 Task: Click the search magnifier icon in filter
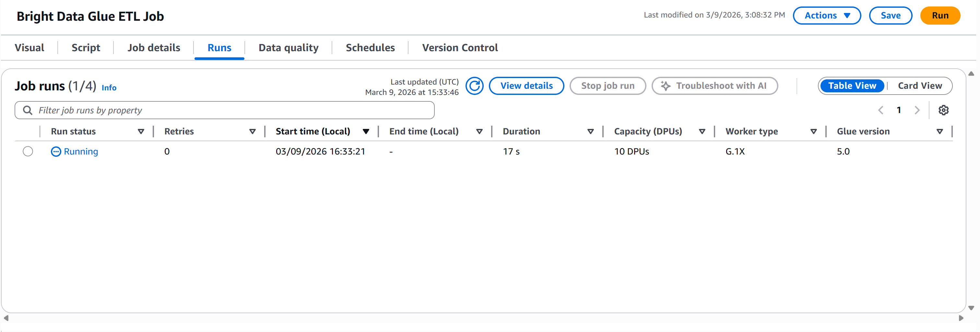27,110
